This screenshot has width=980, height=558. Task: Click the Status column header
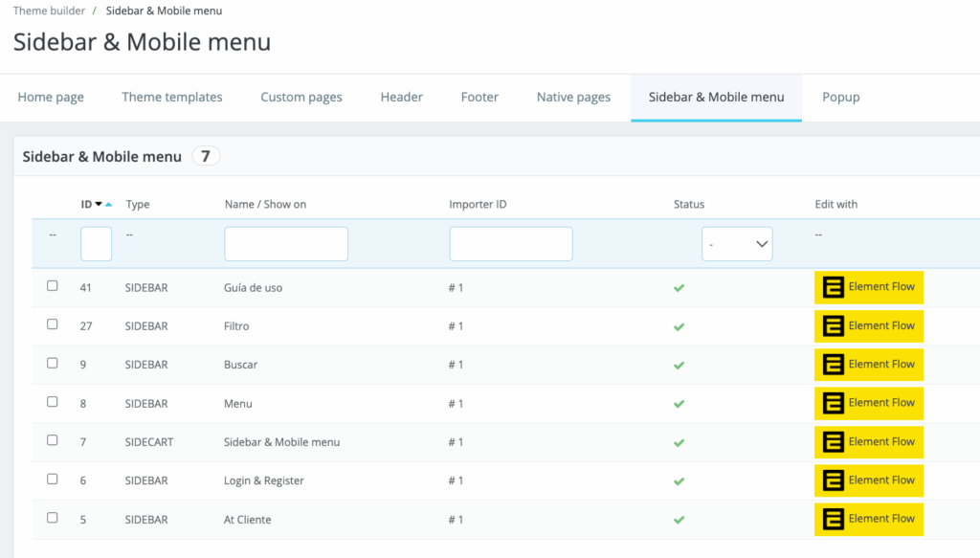(x=689, y=204)
